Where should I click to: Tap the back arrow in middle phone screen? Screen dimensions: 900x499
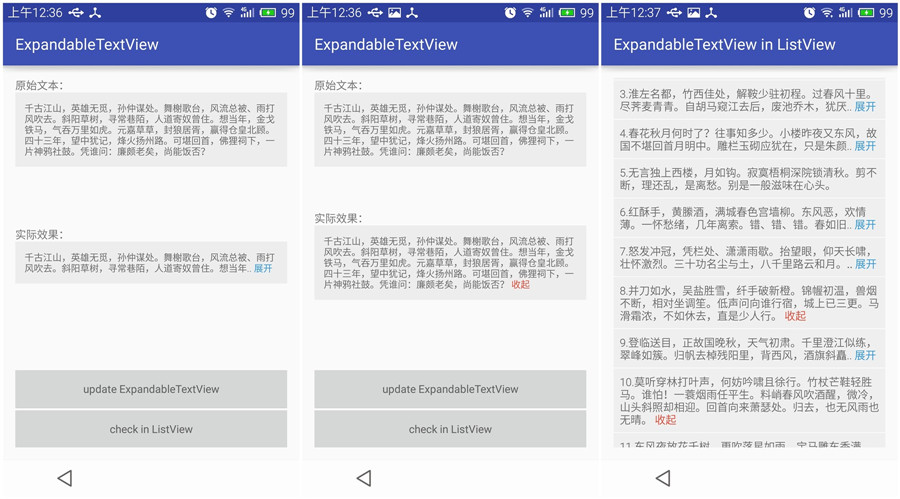click(x=364, y=478)
